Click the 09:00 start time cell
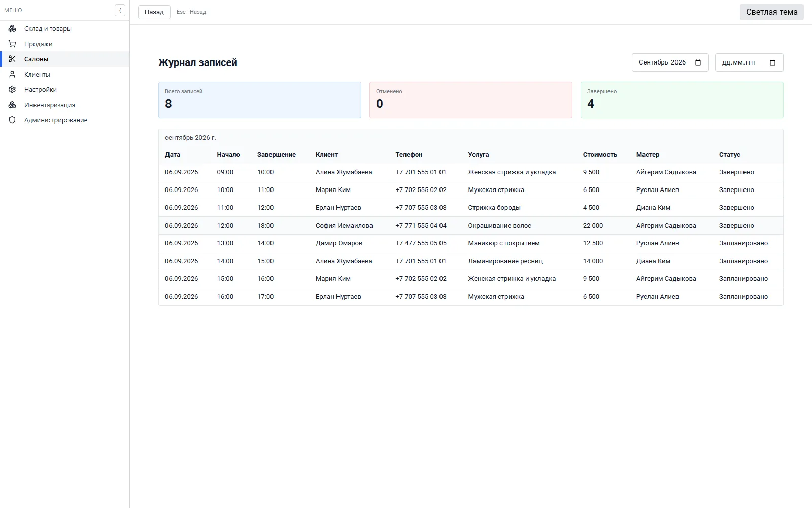The width and height of the screenshot is (812, 508). [x=225, y=172]
